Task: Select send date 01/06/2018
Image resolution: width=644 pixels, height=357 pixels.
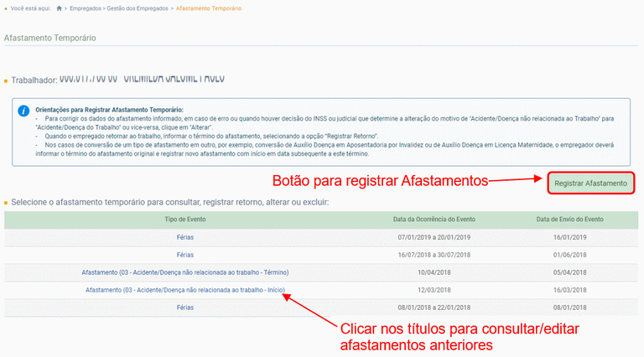Action: point(569,255)
